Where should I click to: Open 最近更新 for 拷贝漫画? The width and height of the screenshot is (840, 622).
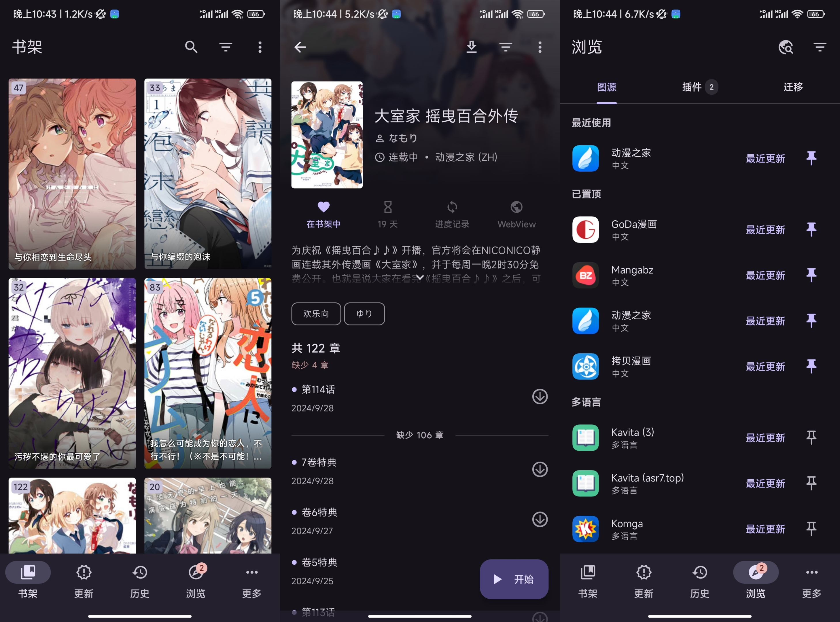tap(765, 366)
